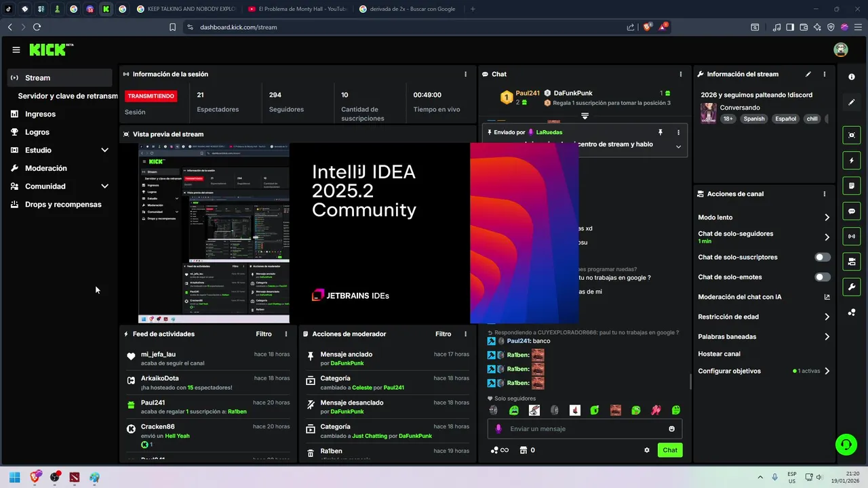The image size is (868, 488).
Task: Open Acciones de moderador three-dot menu
Action: coord(465,334)
